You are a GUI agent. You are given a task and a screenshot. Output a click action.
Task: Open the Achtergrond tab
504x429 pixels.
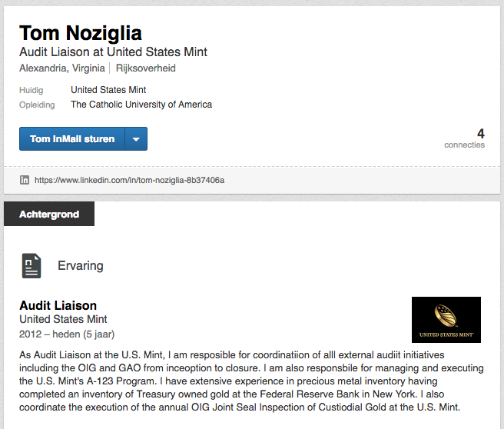tap(49, 214)
